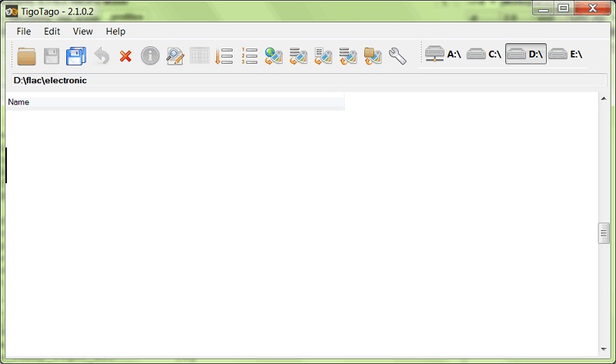Click the folder with tags icon
Screen dimensions: 616x364
click(x=373, y=56)
